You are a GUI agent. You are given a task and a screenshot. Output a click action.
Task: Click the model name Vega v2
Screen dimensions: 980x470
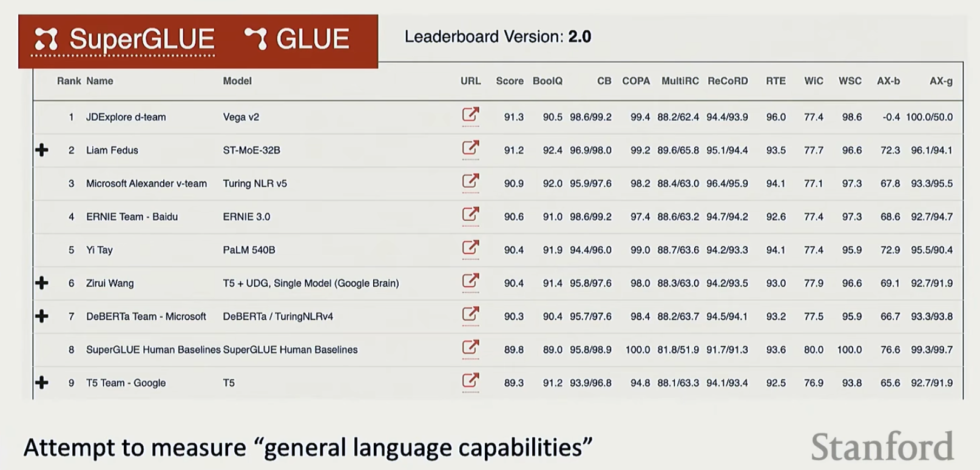[x=241, y=117]
